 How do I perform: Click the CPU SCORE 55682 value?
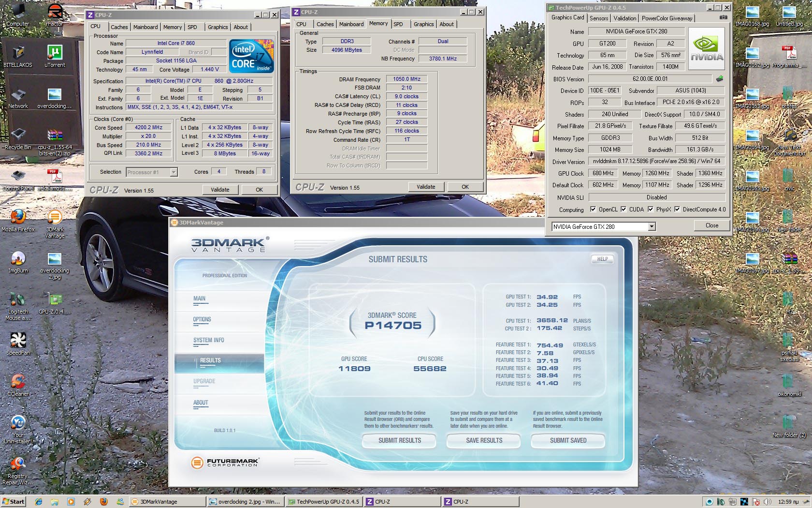point(430,369)
